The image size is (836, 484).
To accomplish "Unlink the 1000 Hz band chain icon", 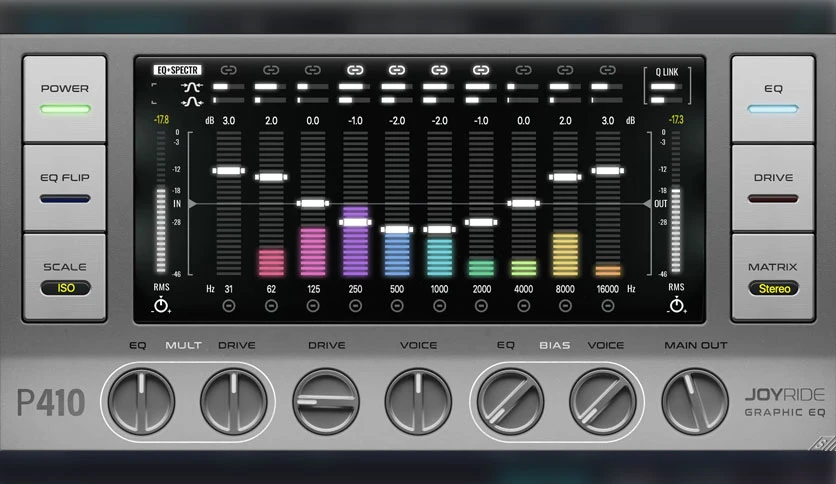I will pos(439,70).
